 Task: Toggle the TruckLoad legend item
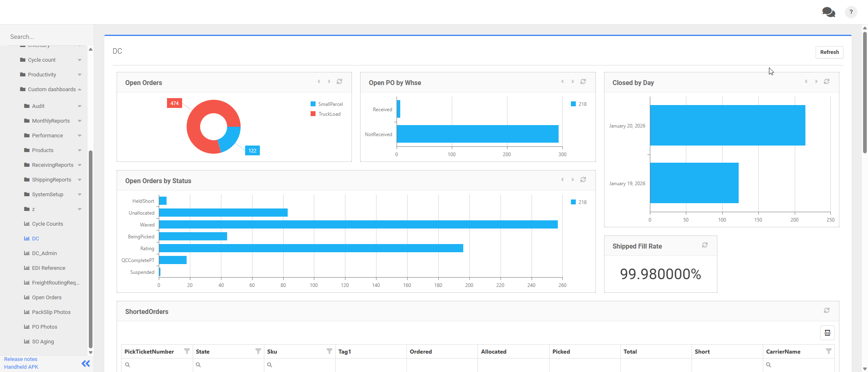[326, 114]
